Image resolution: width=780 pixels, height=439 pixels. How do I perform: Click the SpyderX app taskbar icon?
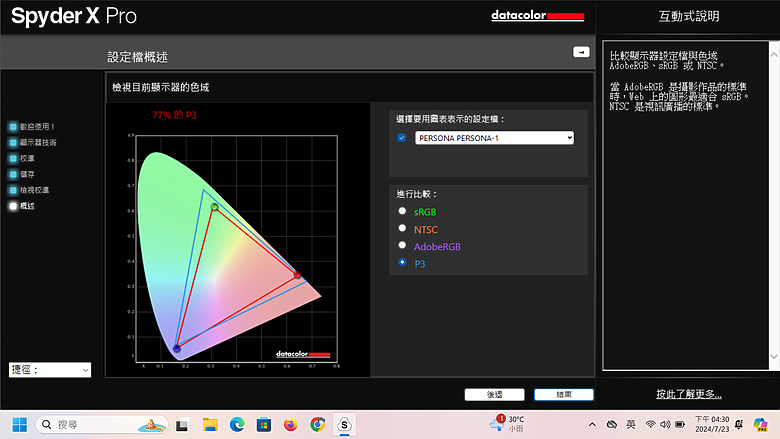pyautogui.click(x=344, y=425)
